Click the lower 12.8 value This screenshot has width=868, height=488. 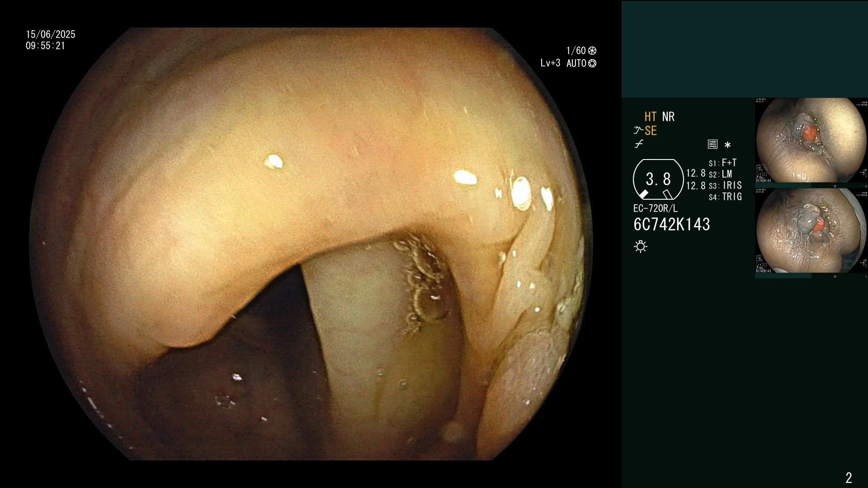click(x=696, y=186)
